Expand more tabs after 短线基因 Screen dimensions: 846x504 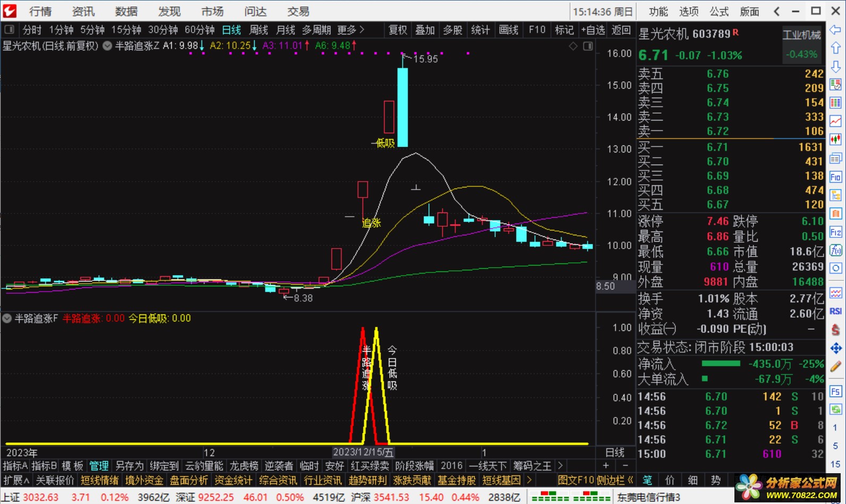click(x=529, y=480)
